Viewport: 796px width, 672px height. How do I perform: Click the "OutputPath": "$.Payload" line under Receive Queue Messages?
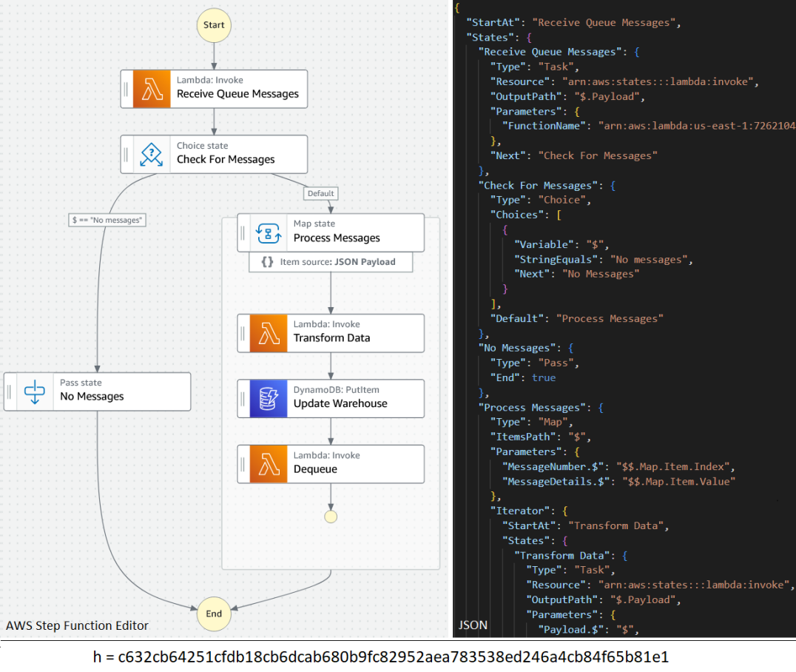[567, 96]
